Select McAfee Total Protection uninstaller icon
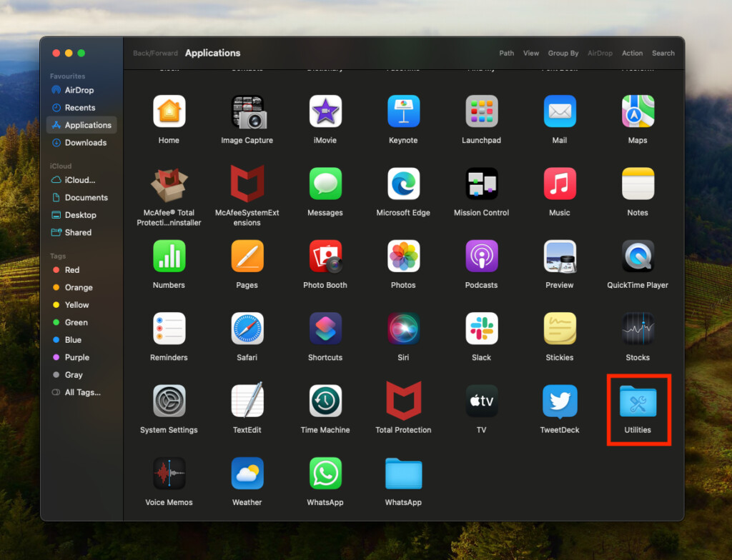This screenshot has width=732, height=560. click(169, 184)
